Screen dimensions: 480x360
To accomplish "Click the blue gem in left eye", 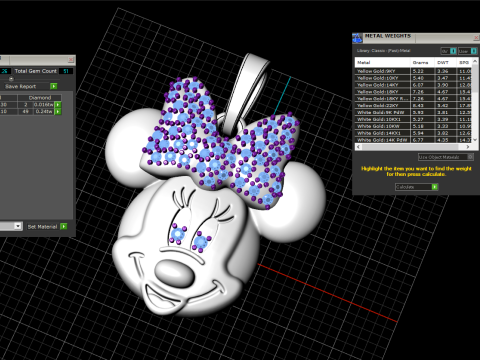I will tap(178, 233).
